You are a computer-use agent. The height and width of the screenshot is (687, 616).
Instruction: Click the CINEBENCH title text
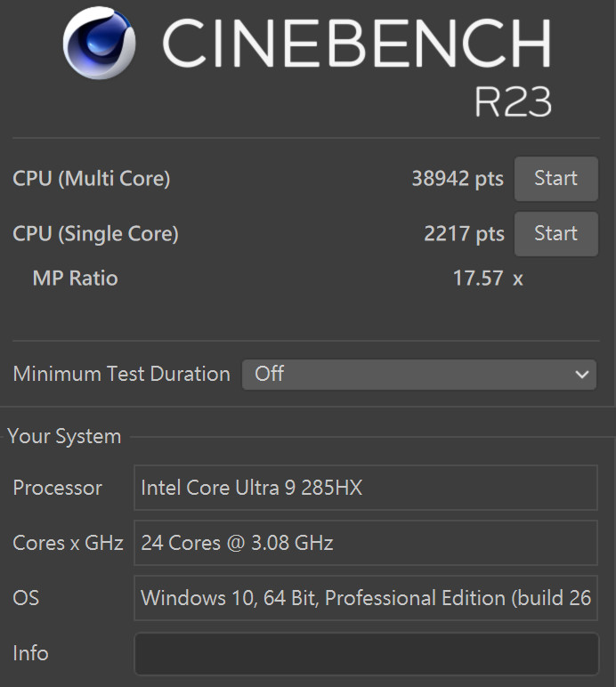(x=357, y=43)
